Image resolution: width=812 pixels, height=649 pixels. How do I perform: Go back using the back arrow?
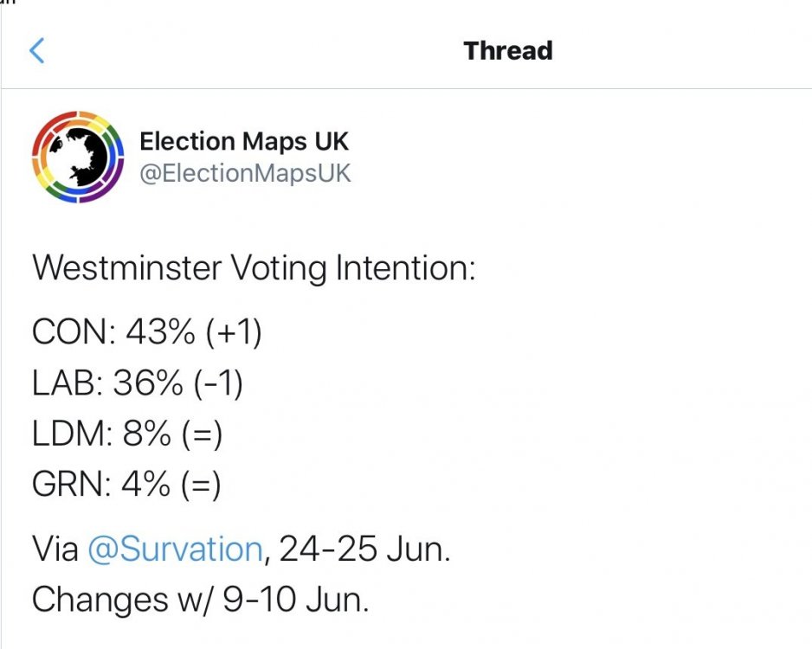[x=36, y=51]
